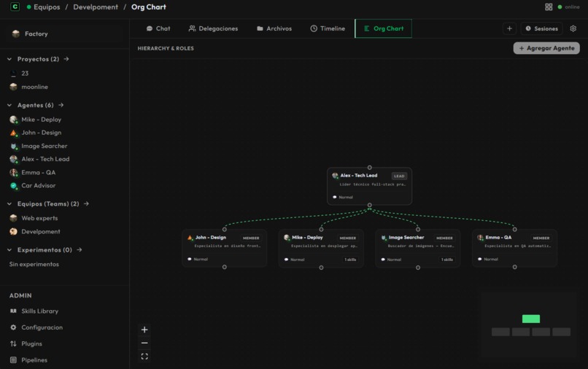Click Agregar Agente button

(546, 48)
